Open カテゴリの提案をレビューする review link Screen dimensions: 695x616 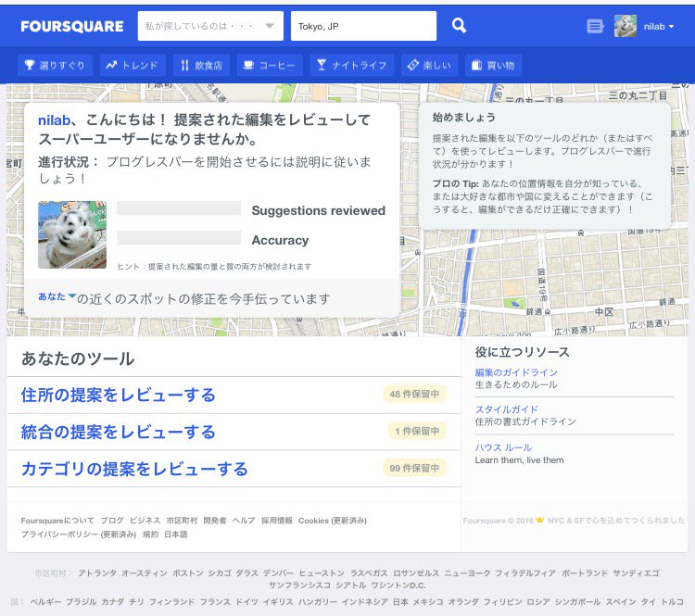pos(134,469)
